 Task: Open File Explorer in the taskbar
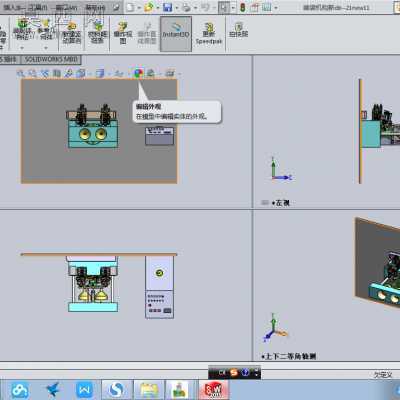(149, 390)
